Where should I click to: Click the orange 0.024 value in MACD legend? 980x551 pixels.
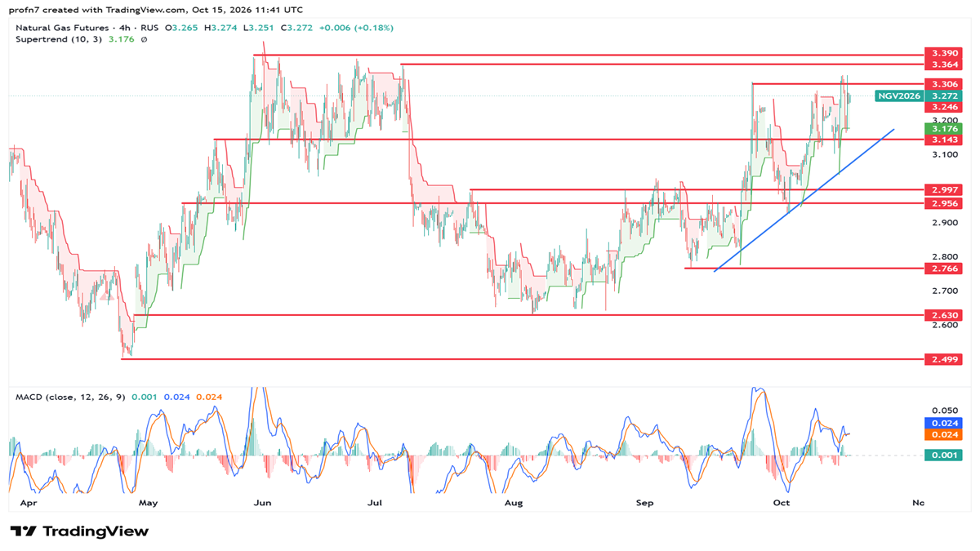pyautogui.click(x=209, y=398)
